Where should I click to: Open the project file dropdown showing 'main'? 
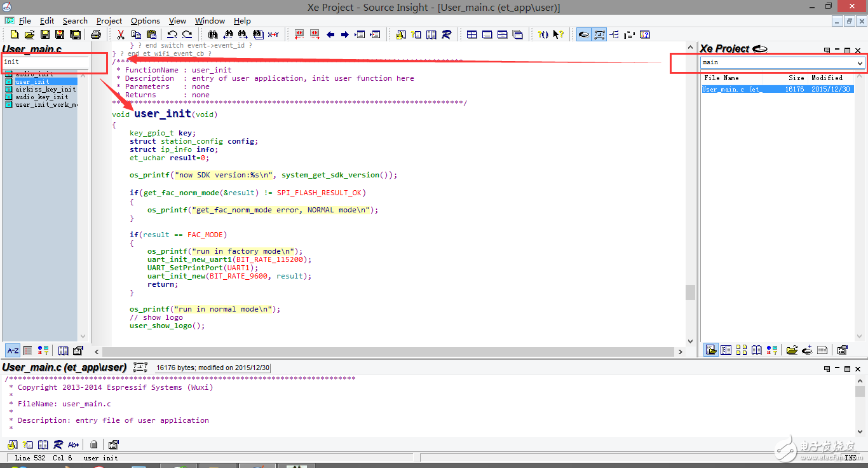(x=860, y=63)
